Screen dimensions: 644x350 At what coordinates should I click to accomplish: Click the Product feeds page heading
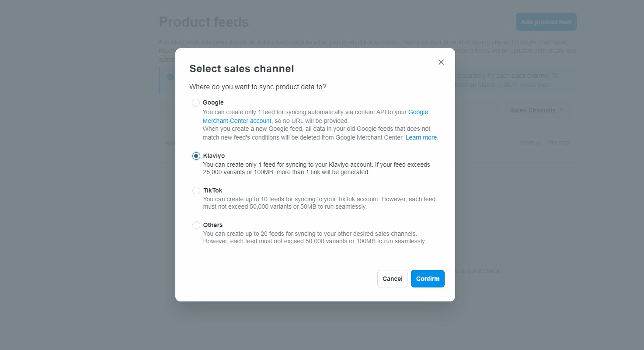point(204,22)
